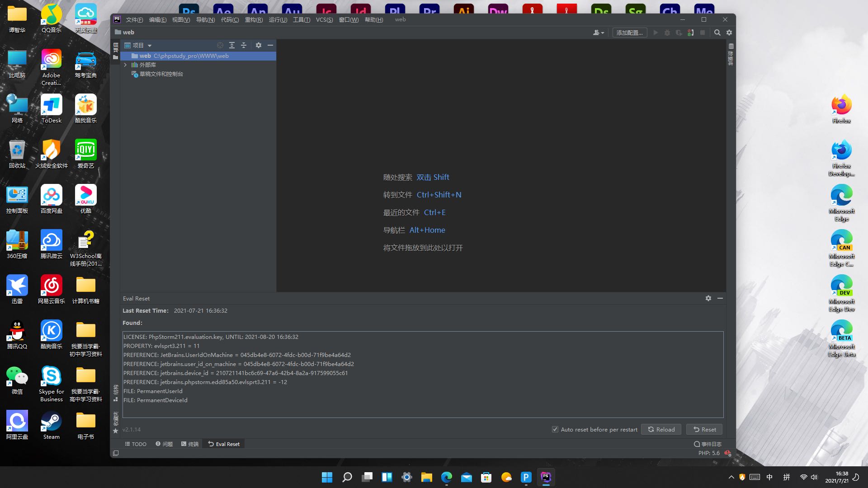Open the VCS menu

click(324, 19)
